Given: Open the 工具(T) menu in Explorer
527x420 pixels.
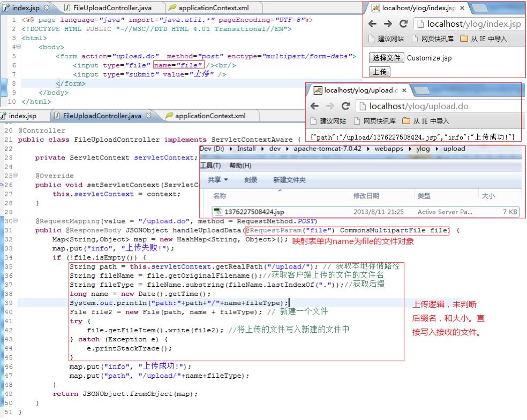Looking at the screenshot, I should click(210, 165).
